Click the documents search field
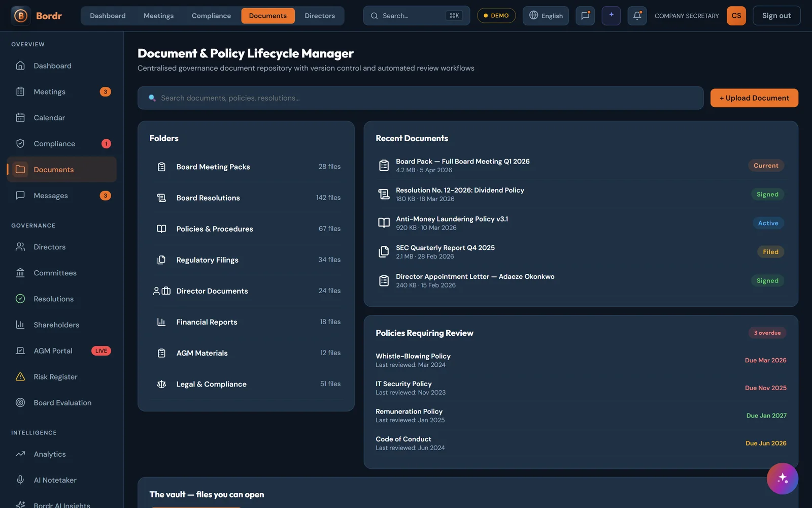Image resolution: width=812 pixels, height=508 pixels. 420,98
